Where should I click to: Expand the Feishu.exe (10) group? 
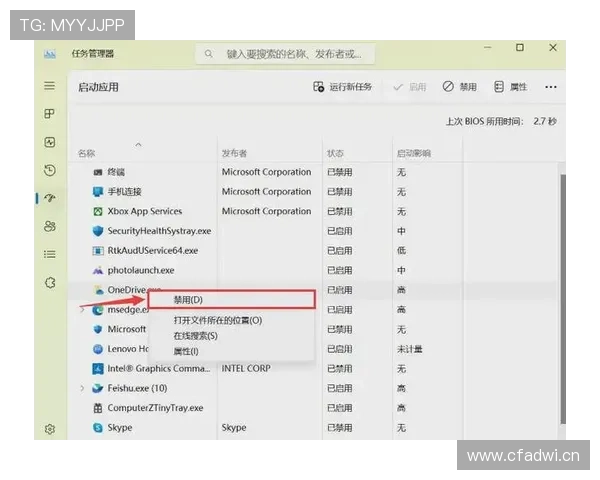[x=82, y=388]
